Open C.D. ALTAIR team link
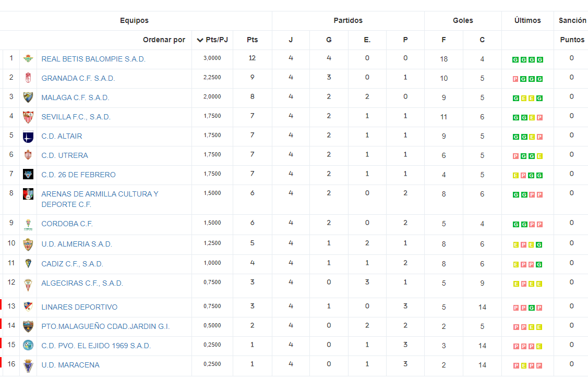The height and width of the screenshot is (380, 588). point(62,137)
